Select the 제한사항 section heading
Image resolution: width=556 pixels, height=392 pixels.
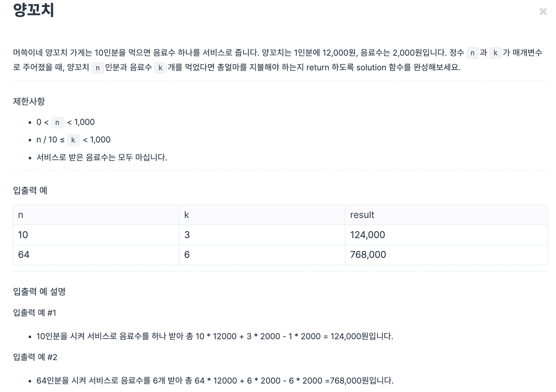[29, 101]
